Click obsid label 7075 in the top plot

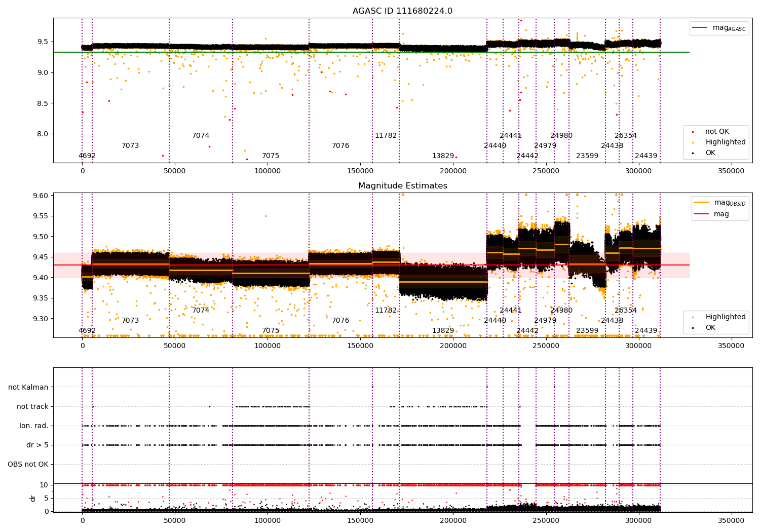point(271,156)
